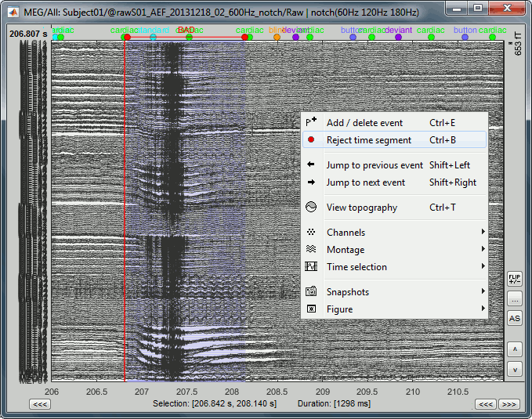
Task: Click the red BAD event marker dot
Action: (127, 37)
